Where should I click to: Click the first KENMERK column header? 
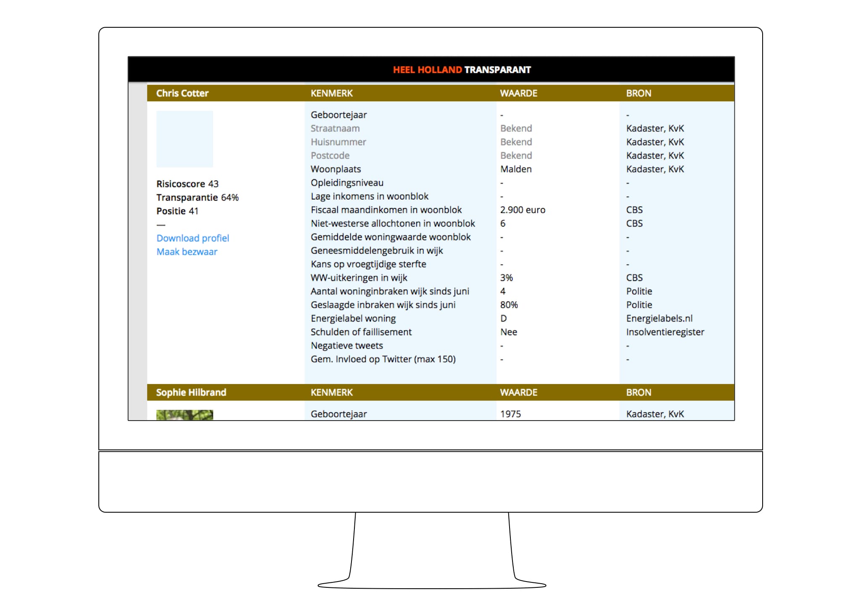(x=331, y=93)
